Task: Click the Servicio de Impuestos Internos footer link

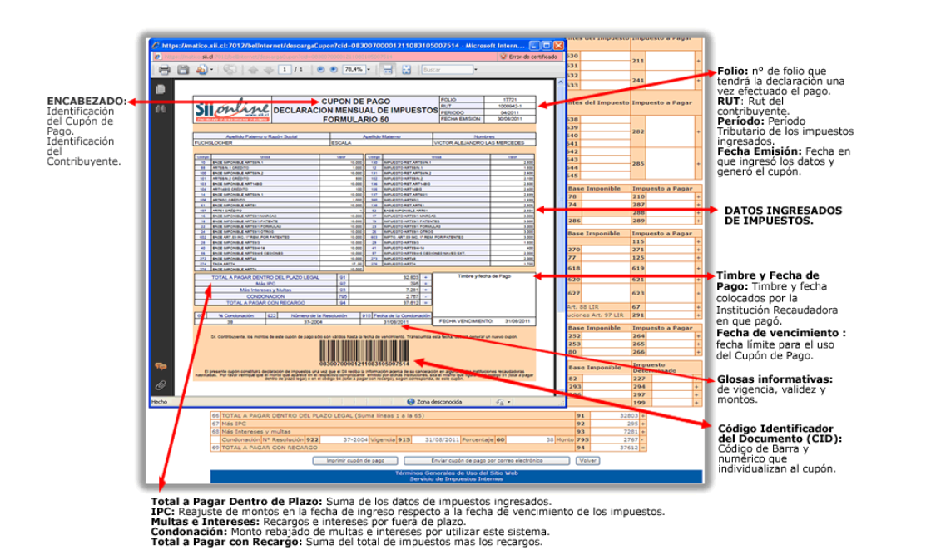Action: pos(457,479)
